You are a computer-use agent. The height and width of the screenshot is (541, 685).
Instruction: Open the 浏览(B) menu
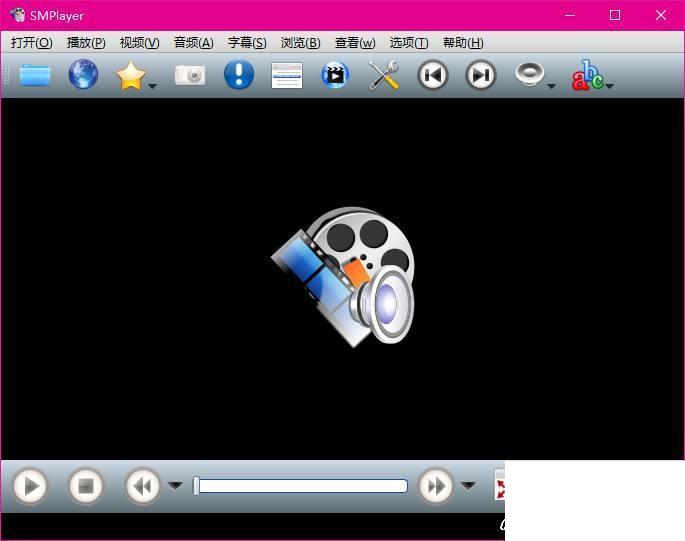coord(301,42)
